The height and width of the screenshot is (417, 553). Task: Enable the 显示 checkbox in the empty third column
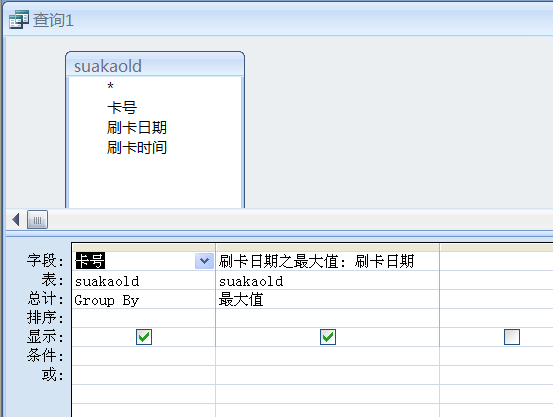512,337
